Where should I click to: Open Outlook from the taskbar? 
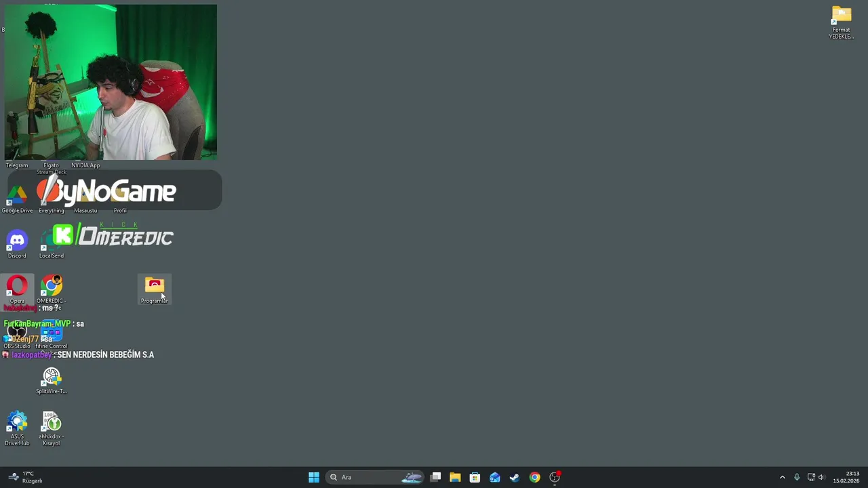point(495,477)
